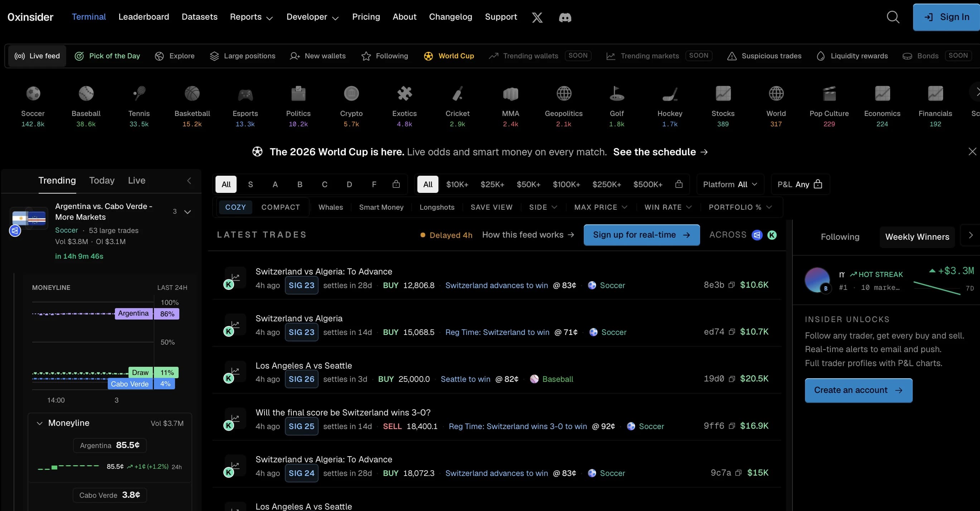Image resolution: width=980 pixels, height=511 pixels.
Task: Select the Tennis category icon
Action: point(139,93)
